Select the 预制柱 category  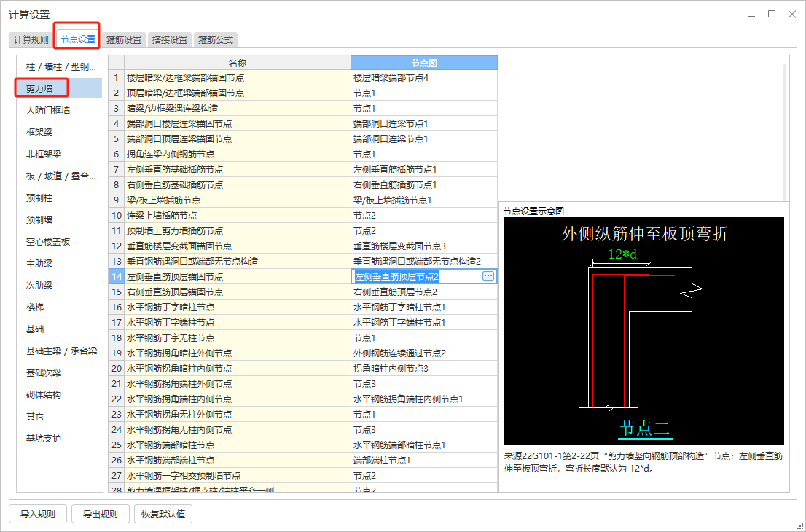tap(60, 198)
